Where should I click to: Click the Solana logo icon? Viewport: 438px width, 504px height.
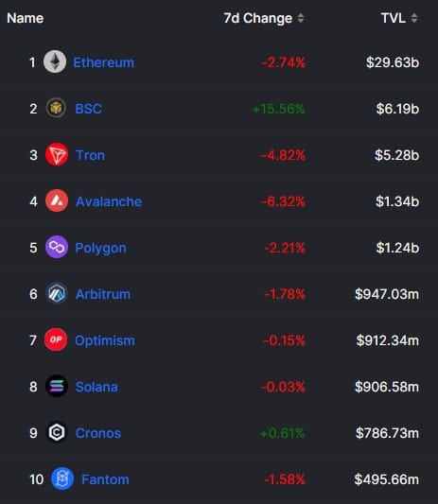coord(57,386)
